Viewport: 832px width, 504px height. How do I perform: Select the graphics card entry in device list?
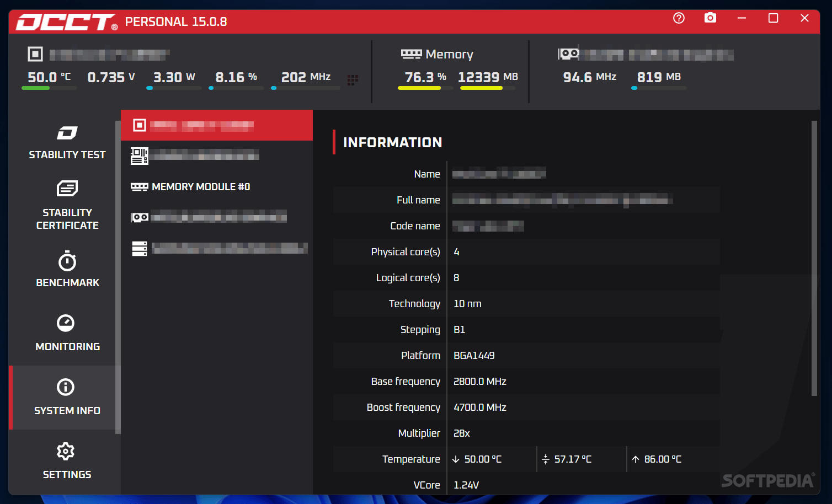pos(217,217)
